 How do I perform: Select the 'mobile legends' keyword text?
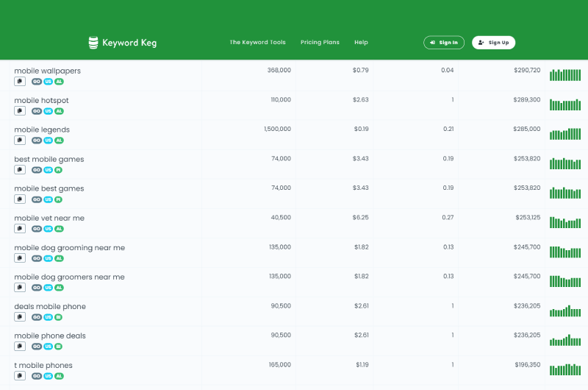42,130
